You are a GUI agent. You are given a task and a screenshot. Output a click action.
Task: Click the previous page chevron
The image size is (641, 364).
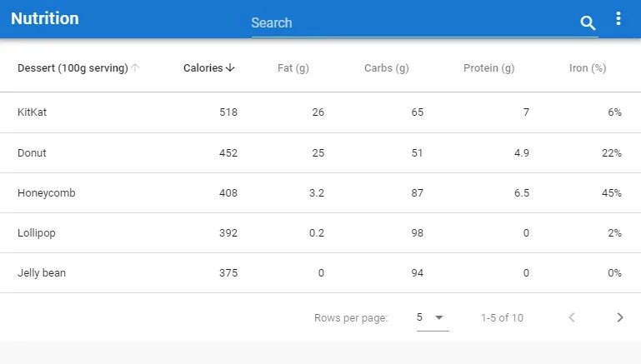(572, 317)
